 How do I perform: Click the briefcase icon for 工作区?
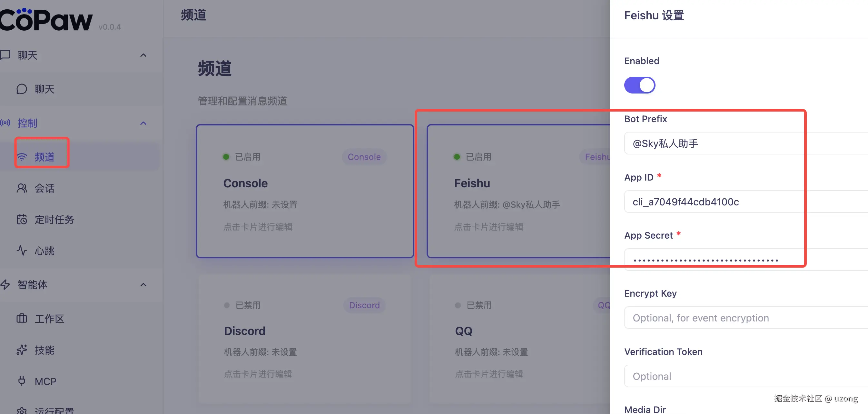point(22,318)
